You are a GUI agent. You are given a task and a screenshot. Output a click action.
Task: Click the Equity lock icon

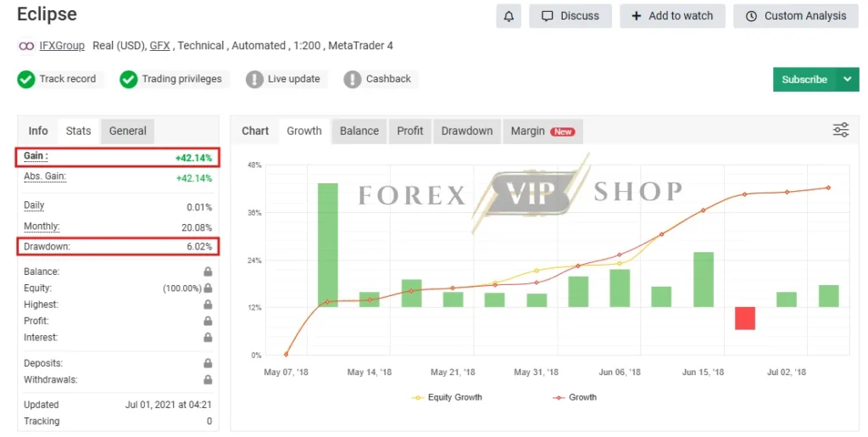tap(208, 288)
